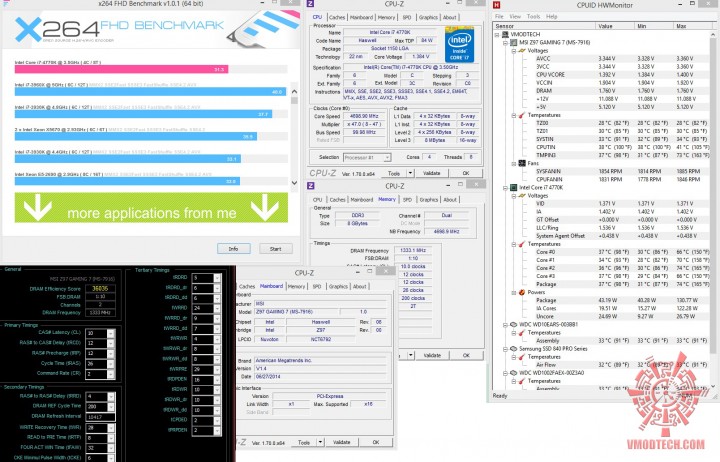This screenshot has height=462, width=720.
Task: Click Temperatures icon under Samsung SSD 840 PRO
Action: [522, 357]
